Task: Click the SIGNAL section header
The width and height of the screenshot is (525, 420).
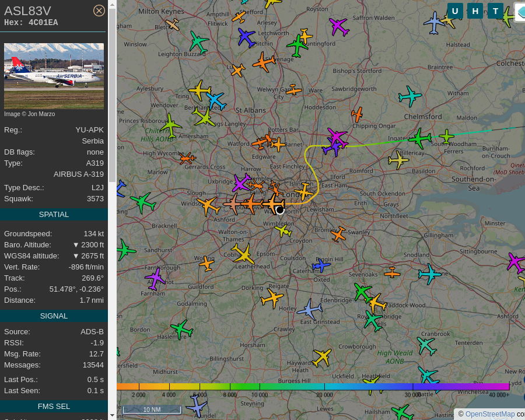Action: (54, 316)
